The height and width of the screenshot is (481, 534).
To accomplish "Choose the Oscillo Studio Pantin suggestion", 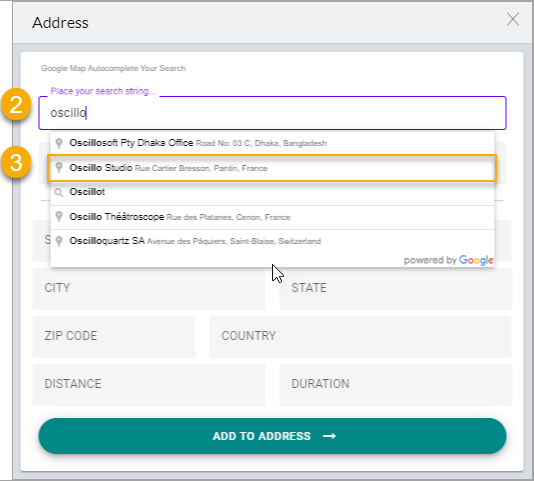I will (x=272, y=168).
